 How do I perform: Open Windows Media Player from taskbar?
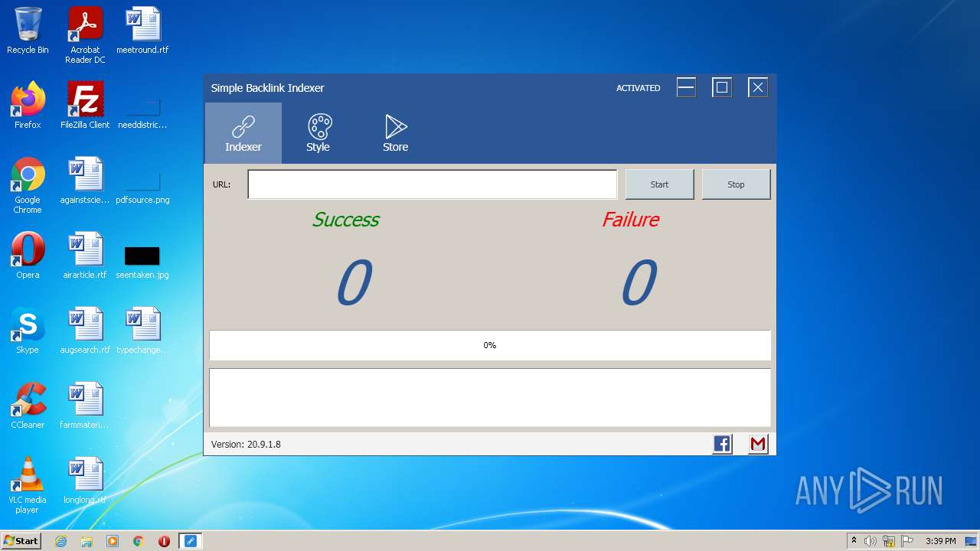(113, 541)
